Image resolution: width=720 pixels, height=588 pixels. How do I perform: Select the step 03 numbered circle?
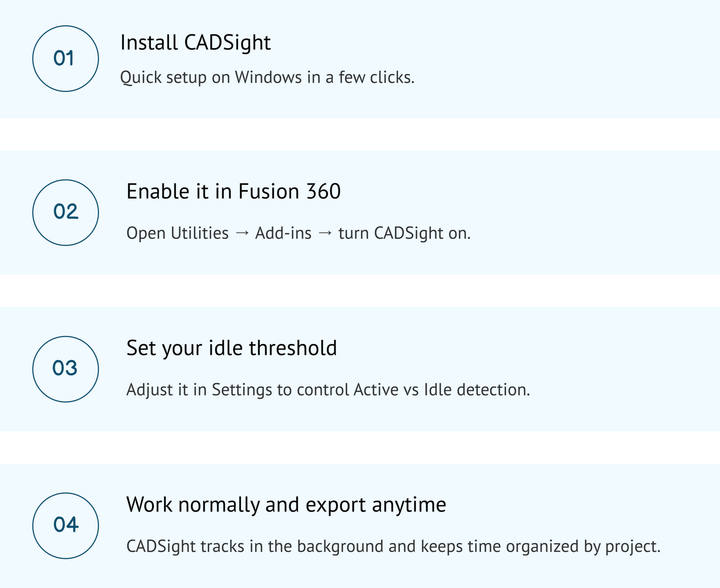[x=65, y=369]
